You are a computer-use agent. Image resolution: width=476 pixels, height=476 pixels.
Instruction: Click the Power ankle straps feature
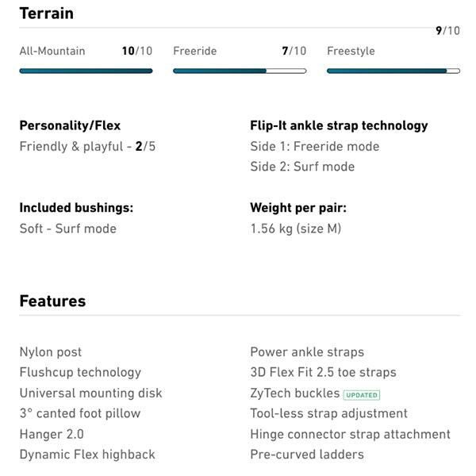tap(307, 351)
